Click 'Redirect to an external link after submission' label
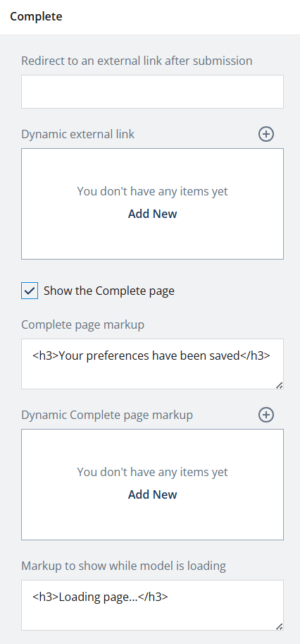Screen dimensions: 300x644 [137, 61]
